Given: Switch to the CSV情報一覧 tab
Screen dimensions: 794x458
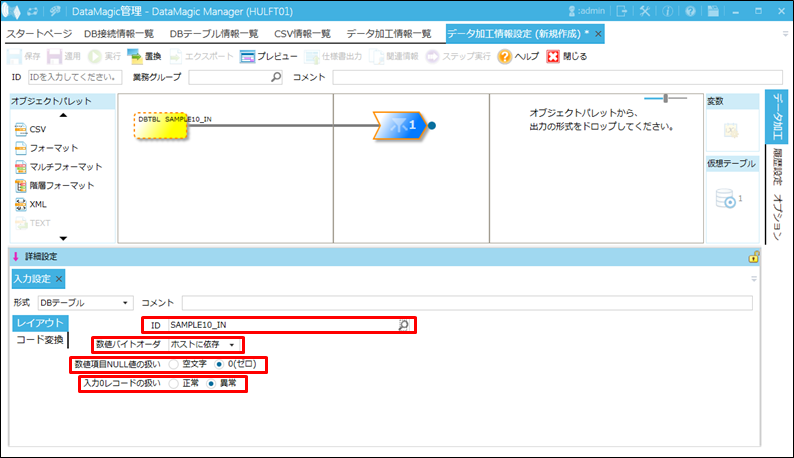Looking at the screenshot, I should [302, 34].
